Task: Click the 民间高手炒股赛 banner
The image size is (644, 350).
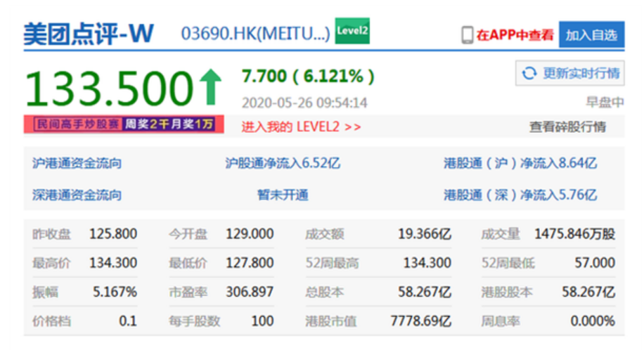Action: click(124, 124)
